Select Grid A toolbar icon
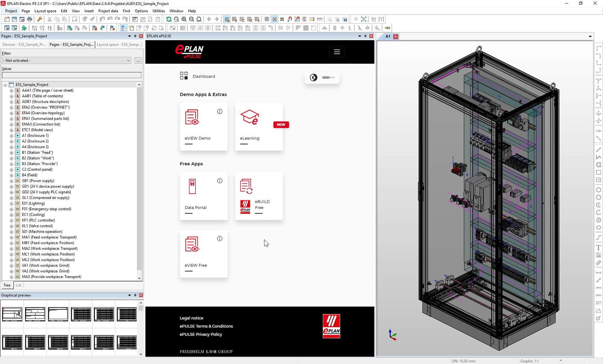The image size is (603, 364). click(227, 19)
